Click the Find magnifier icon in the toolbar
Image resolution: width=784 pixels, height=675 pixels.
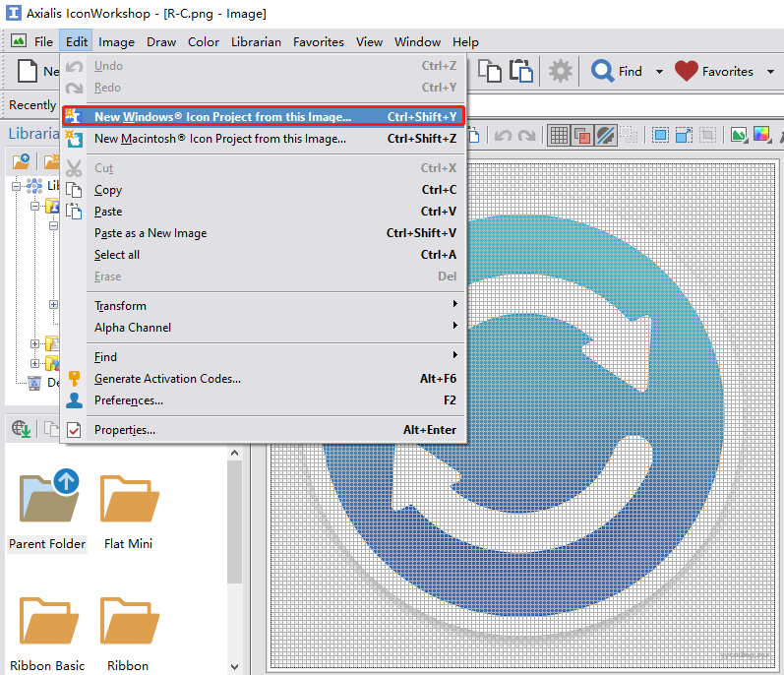(601, 71)
